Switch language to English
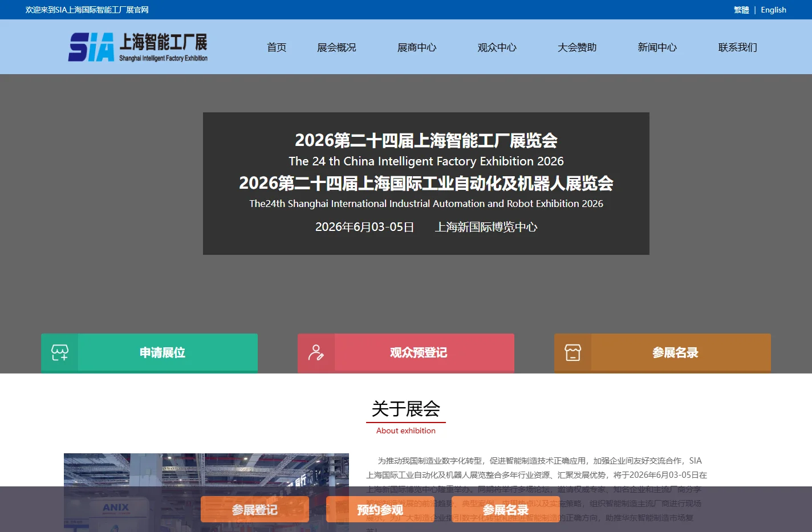 coord(773,10)
